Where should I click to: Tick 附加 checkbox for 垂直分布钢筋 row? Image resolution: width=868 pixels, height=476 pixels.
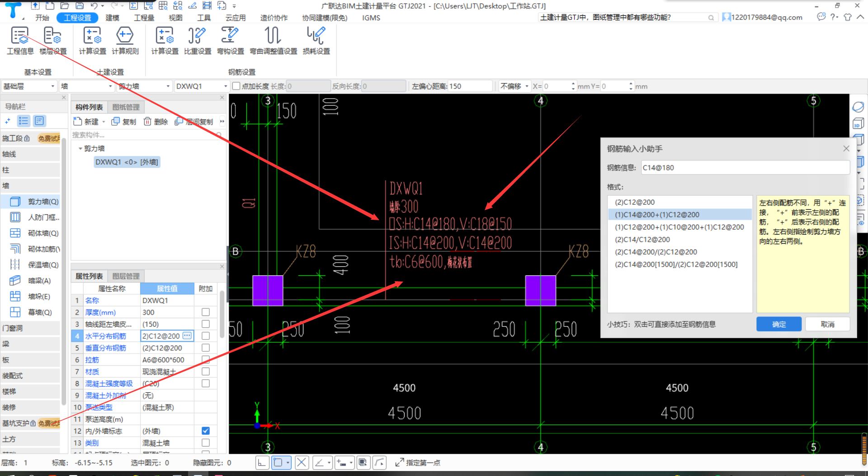(x=206, y=348)
